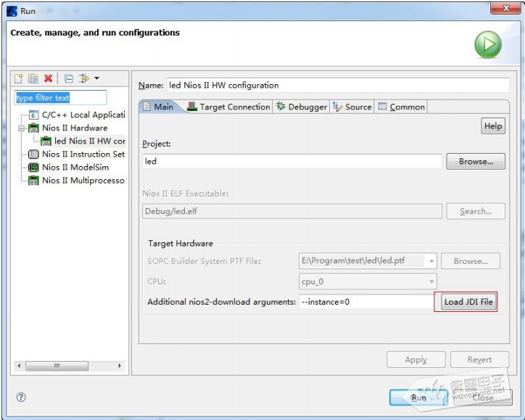525x420 pixels.
Task: Switch to the Debugger tab
Action: click(x=302, y=107)
